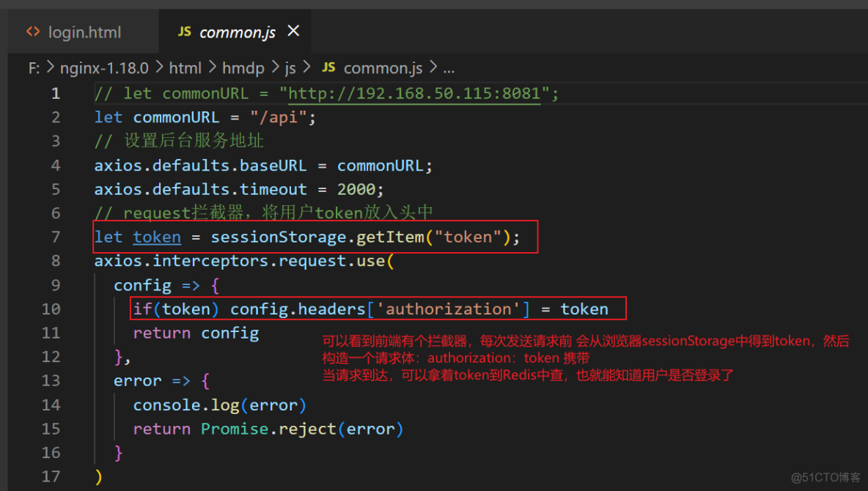Expand the nginx-1.18.0 breadcrumb folder
This screenshot has height=491, width=868.
[x=104, y=68]
